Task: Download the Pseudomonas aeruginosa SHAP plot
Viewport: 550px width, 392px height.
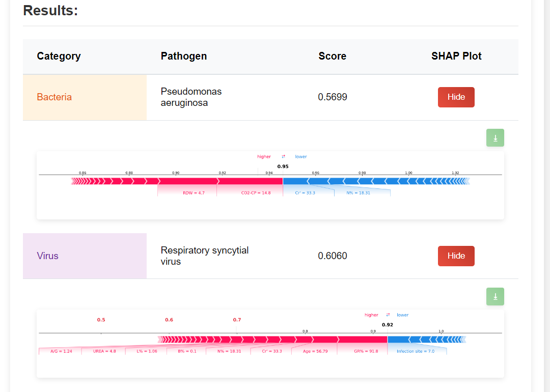Action: tap(495, 138)
